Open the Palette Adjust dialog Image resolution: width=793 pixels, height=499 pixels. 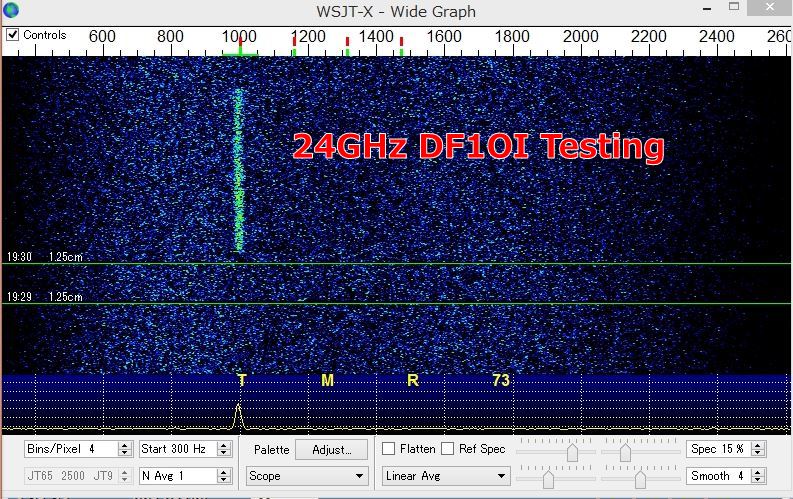[331, 449]
